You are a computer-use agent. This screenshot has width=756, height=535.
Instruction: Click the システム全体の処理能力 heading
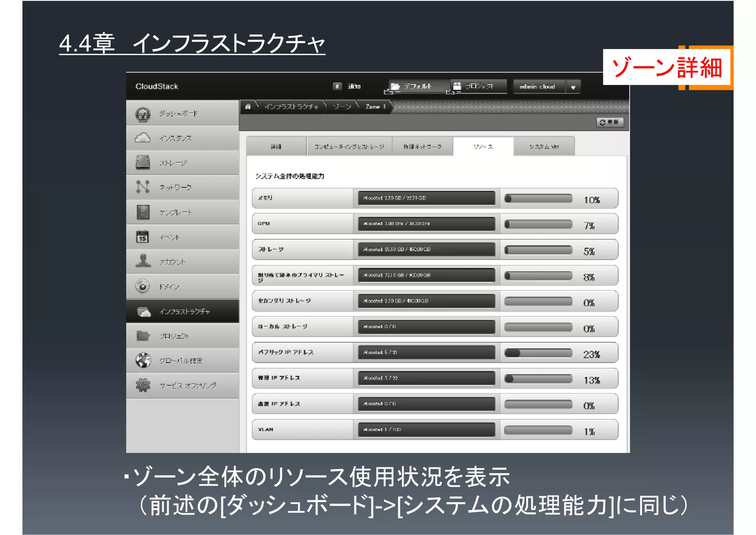point(290,176)
